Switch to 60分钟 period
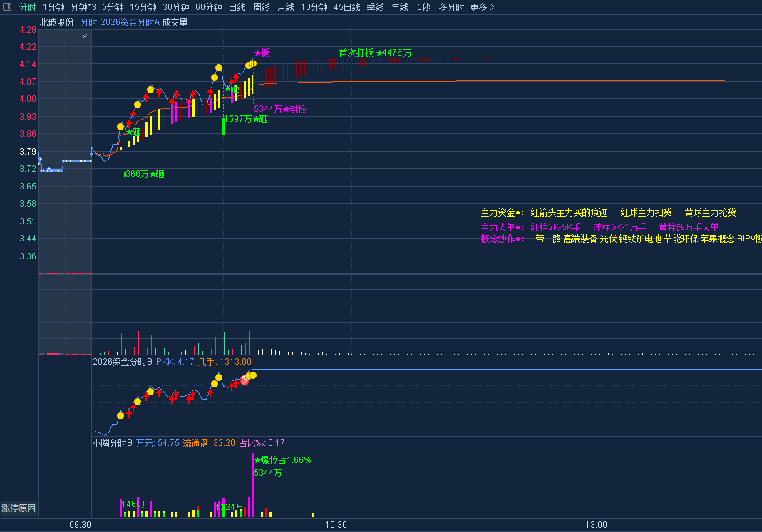This screenshot has height=532, width=762. [209, 7]
